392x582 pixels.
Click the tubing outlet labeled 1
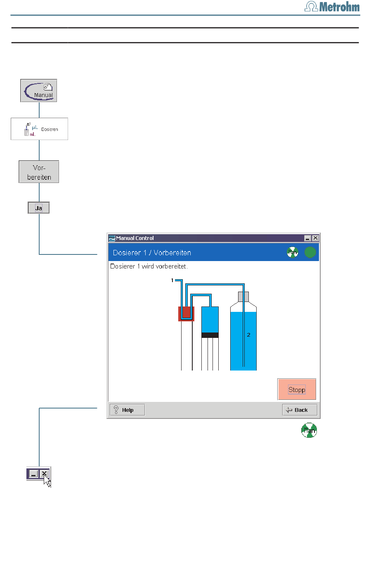(x=176, y=280)
